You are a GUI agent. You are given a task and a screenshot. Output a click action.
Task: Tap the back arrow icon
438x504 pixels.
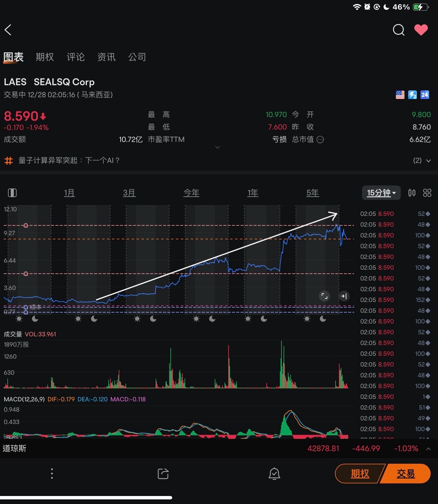8,30
